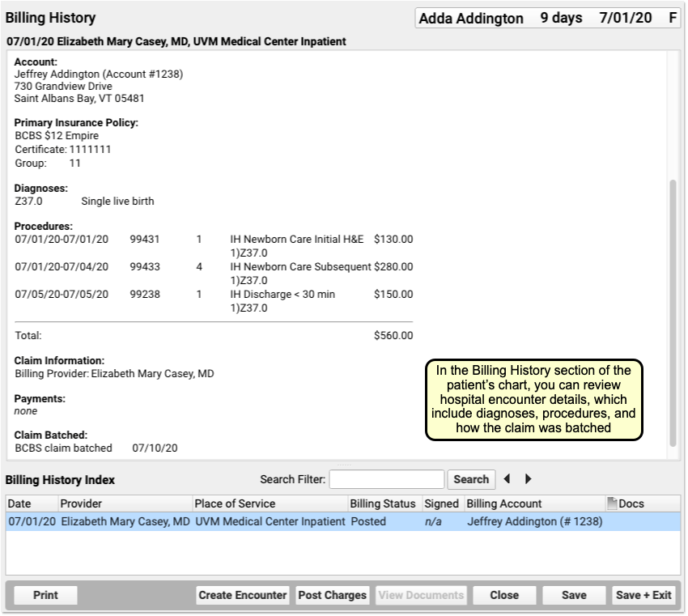This screenshot has height=616, width=688.
Task: Open Post Charges
Action: (x=332, y=595)
